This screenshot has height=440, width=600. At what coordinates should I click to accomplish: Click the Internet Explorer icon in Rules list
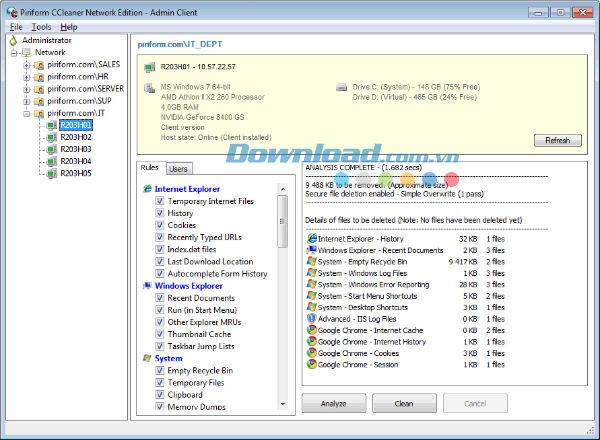click(147, 189)
